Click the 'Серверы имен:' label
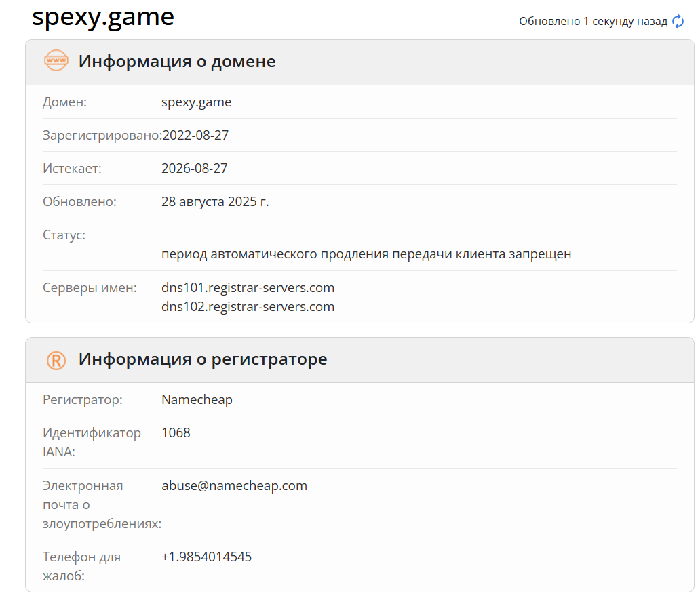The height and width of the screenshot is (604, 700). tap(90, 287)
